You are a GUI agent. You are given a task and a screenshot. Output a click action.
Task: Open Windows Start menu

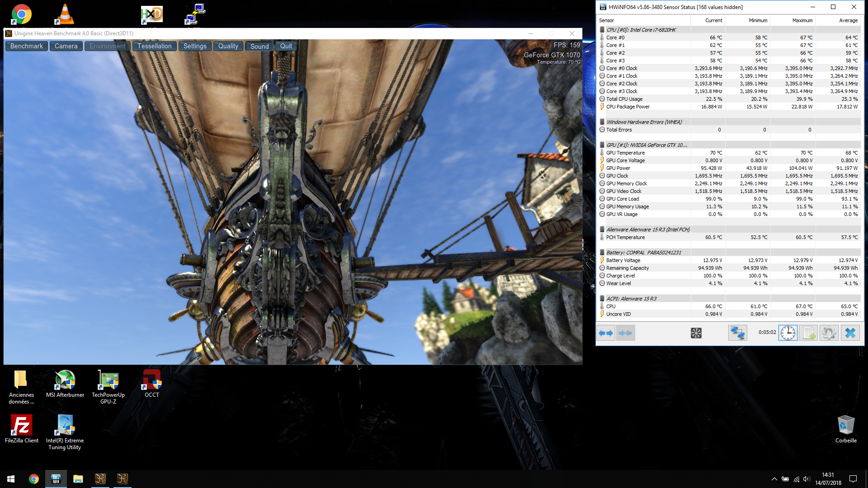(x=11, y=479)
